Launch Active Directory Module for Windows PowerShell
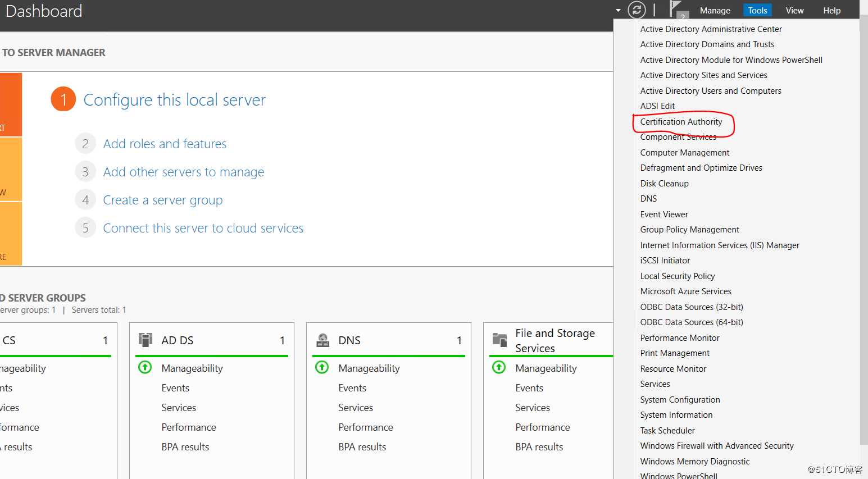This screenshot has width=868, height=479. (x=731, y=60)
